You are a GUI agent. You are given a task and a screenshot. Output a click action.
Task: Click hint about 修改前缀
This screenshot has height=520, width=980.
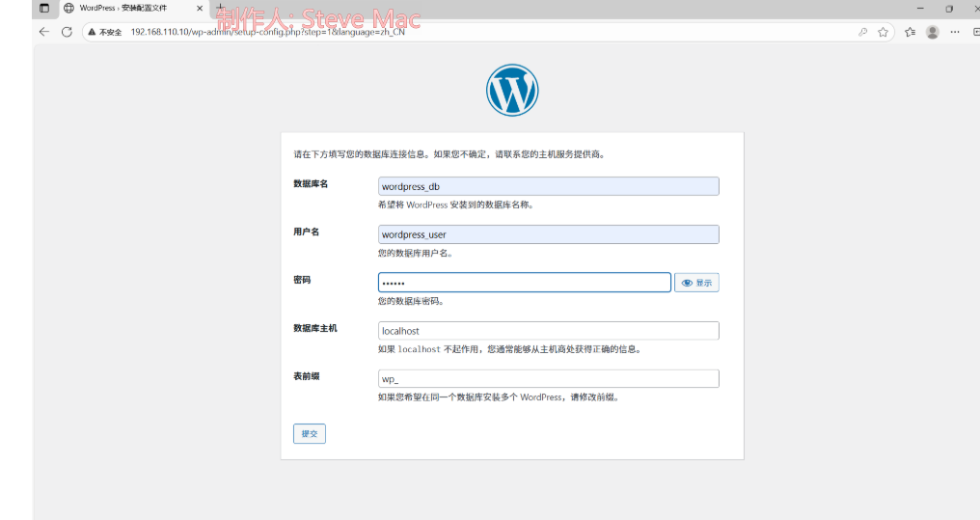(x=499, y=397)
